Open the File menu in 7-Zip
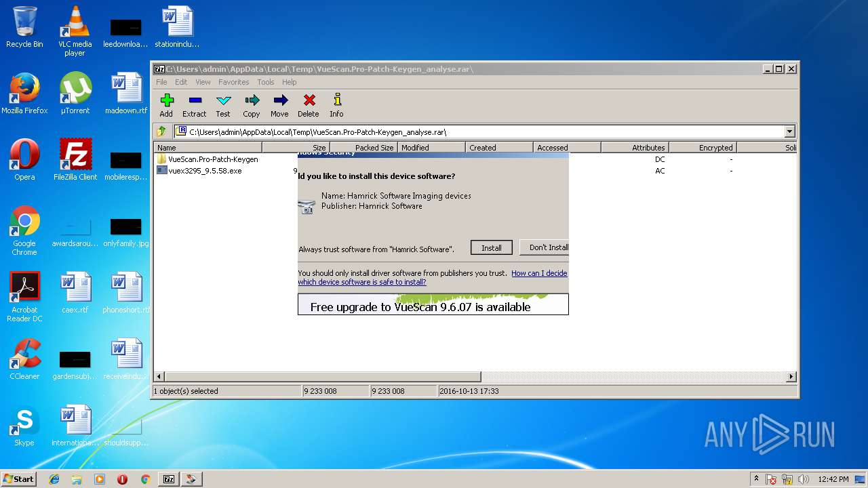The width and height of the screenshot is (868, 488). (161, 82)
